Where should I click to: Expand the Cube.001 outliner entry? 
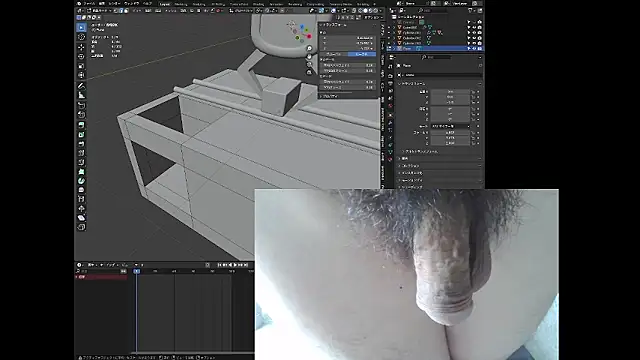[394, 27]
